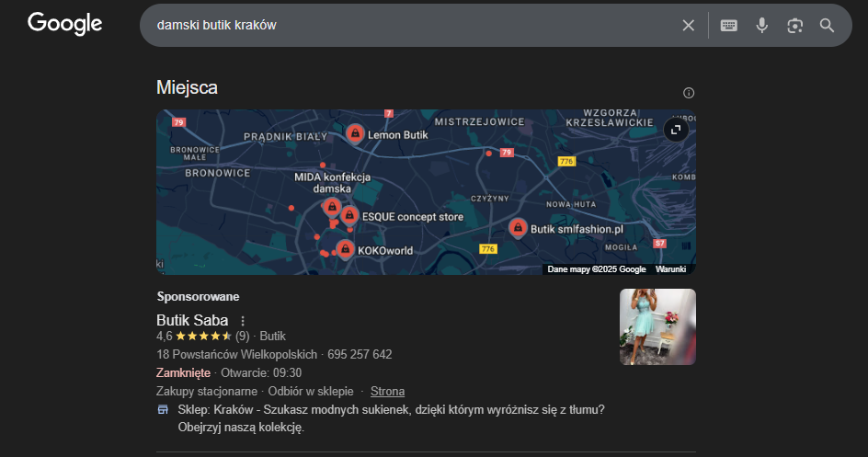Click in the search text field

point(405,25)
